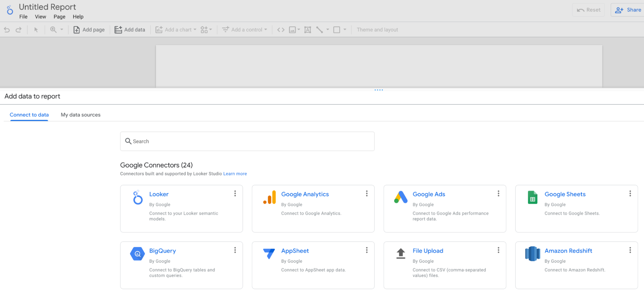Switch to Connect to data tab

pos(29,115)
